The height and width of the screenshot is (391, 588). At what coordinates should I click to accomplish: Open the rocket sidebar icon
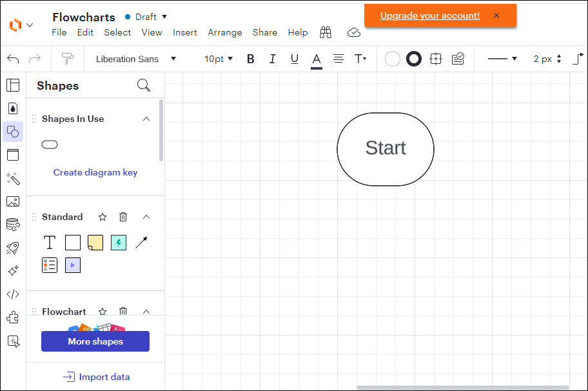coord(13,248)
